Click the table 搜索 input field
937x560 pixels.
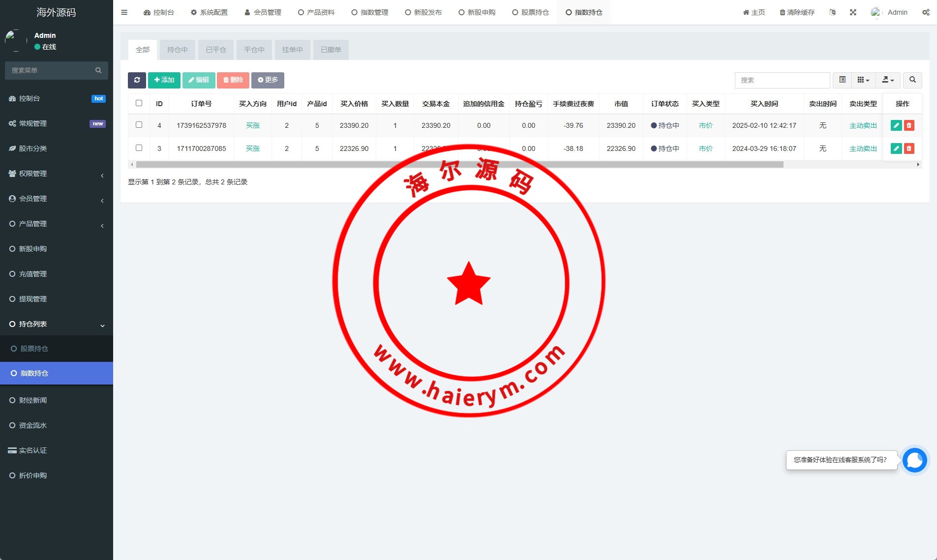click(782, 80)
